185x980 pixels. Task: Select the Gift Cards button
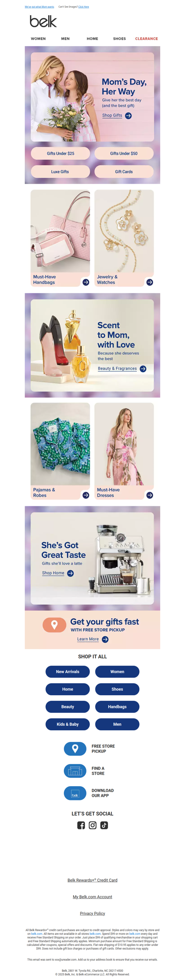click(124, 172)
